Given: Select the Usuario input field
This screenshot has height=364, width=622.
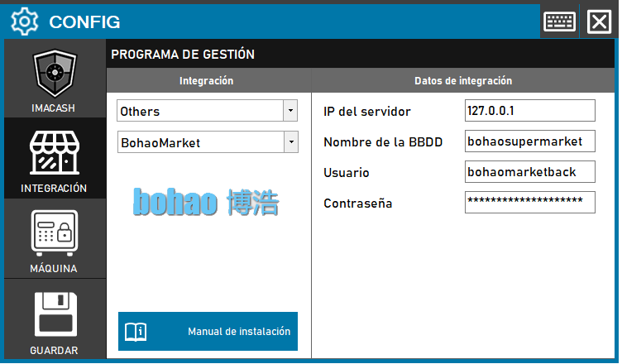Looking at the screenshot, I should pos(529,172).
